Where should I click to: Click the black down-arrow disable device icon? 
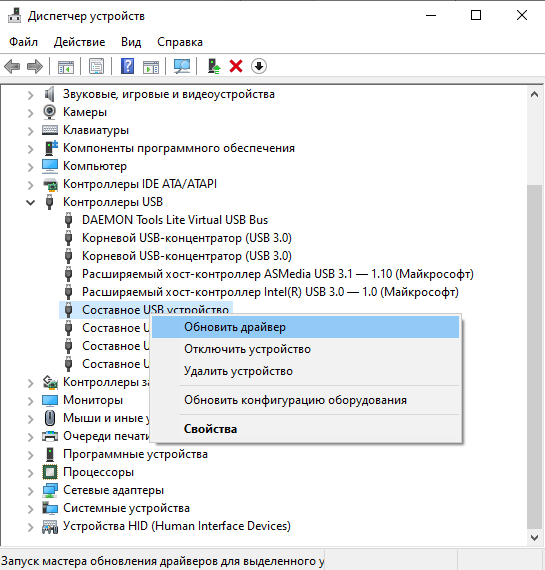pos(259,67)
